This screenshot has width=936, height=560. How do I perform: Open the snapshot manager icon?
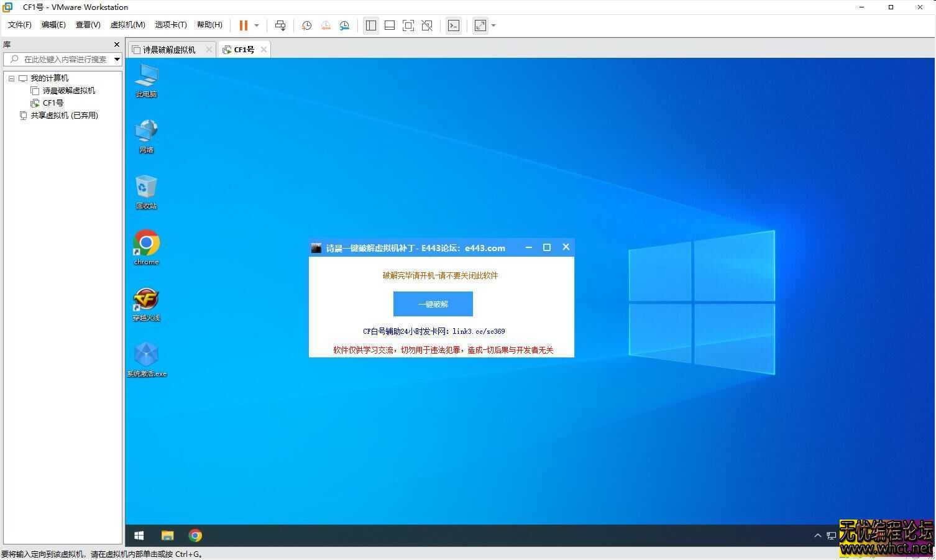344,25
